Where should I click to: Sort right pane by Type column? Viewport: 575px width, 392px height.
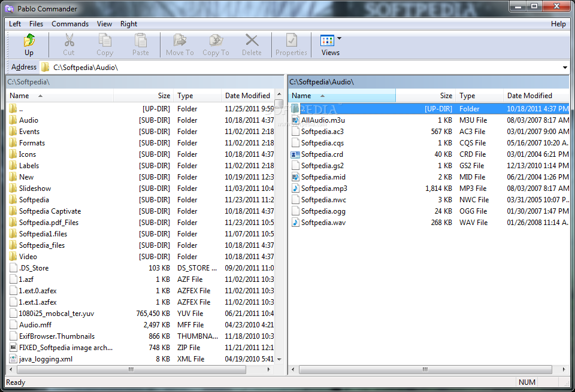(479, 96)
